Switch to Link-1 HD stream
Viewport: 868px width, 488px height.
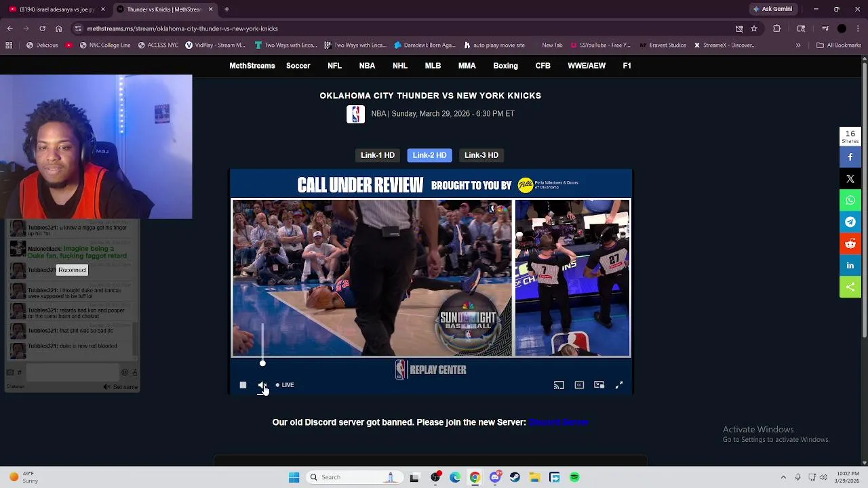[x=378, y=155]
